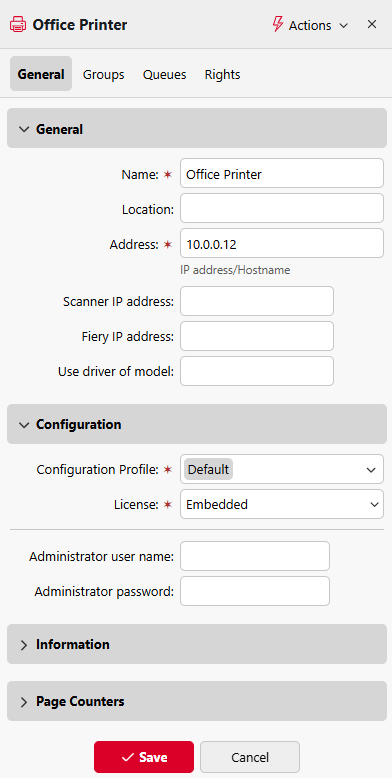Open the Queues tab

pyautogui.click(x=165, y=74)
